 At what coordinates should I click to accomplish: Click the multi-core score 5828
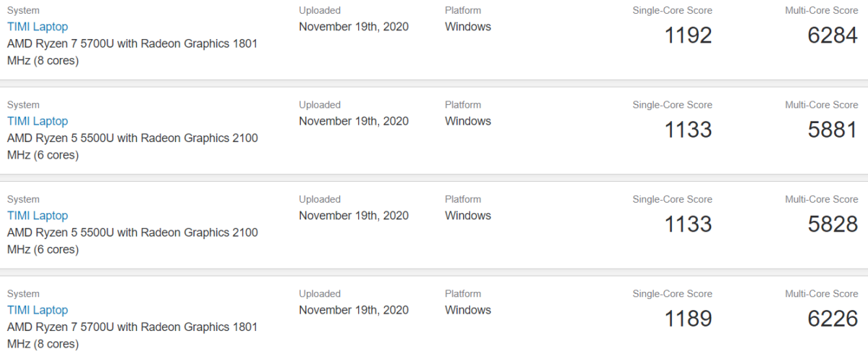[833, 224]
